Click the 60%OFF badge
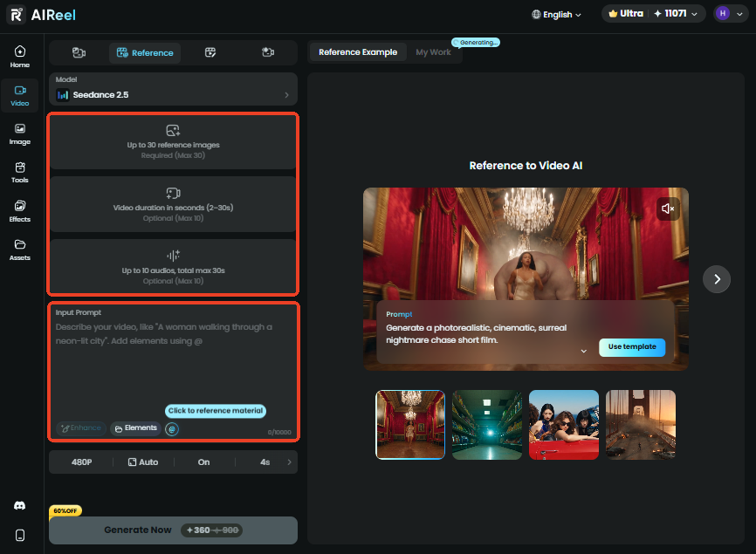Screen dimensions: 756x554 (65, 510)
